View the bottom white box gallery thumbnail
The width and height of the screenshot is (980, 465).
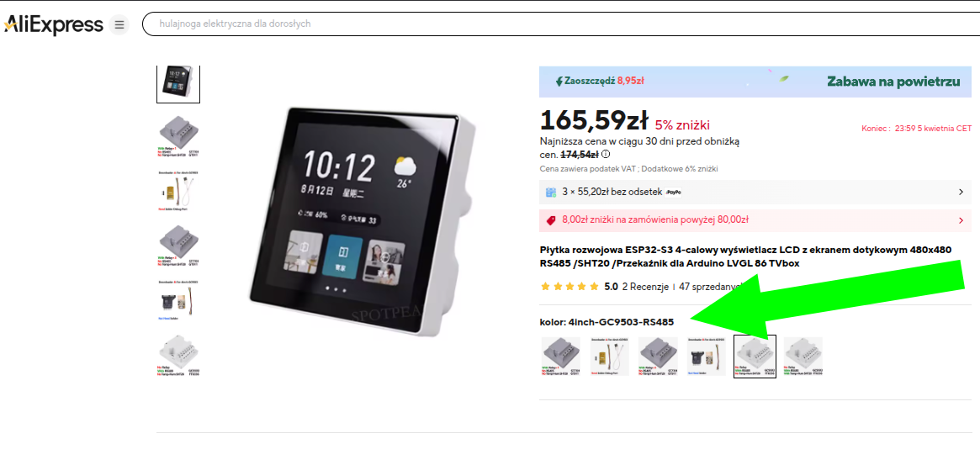[178, 357]
